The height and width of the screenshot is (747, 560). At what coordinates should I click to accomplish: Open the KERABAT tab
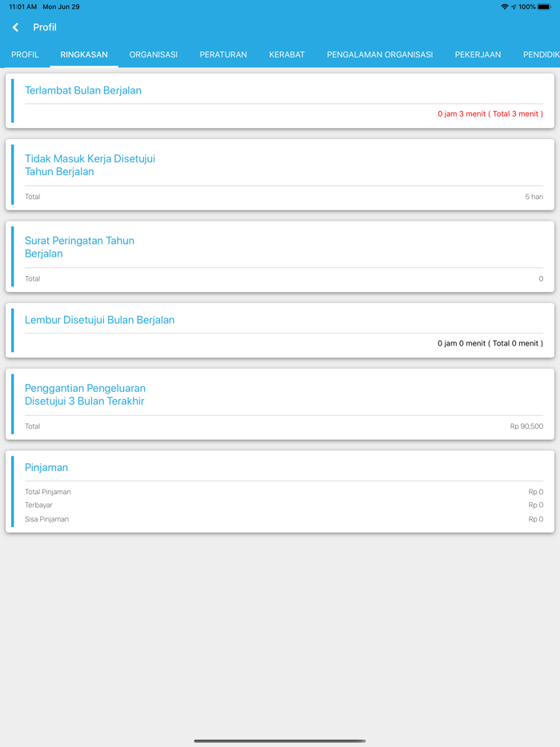tap(287, 54)
